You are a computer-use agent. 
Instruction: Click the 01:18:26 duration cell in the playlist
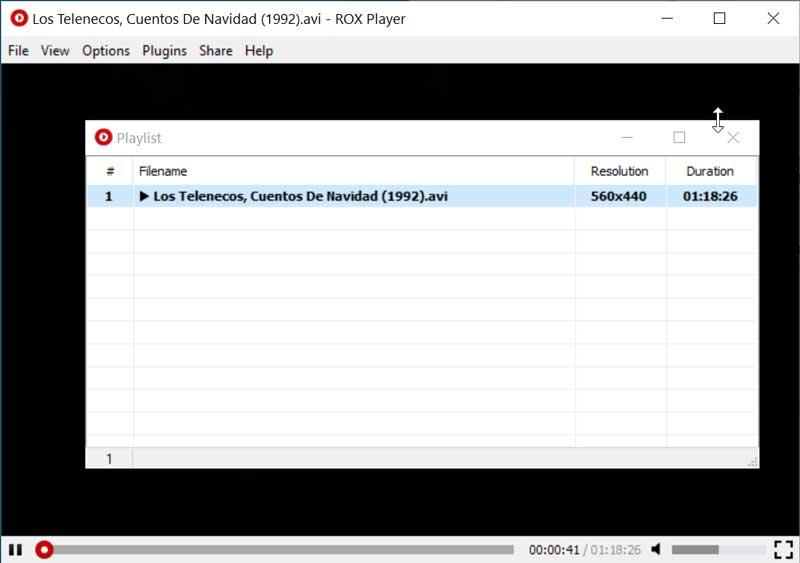(x=710, y=196)
